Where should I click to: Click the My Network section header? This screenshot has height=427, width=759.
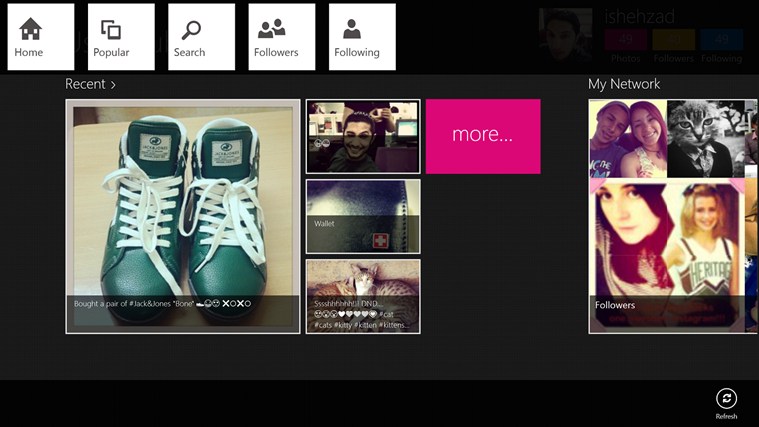(x=624, y=84)
